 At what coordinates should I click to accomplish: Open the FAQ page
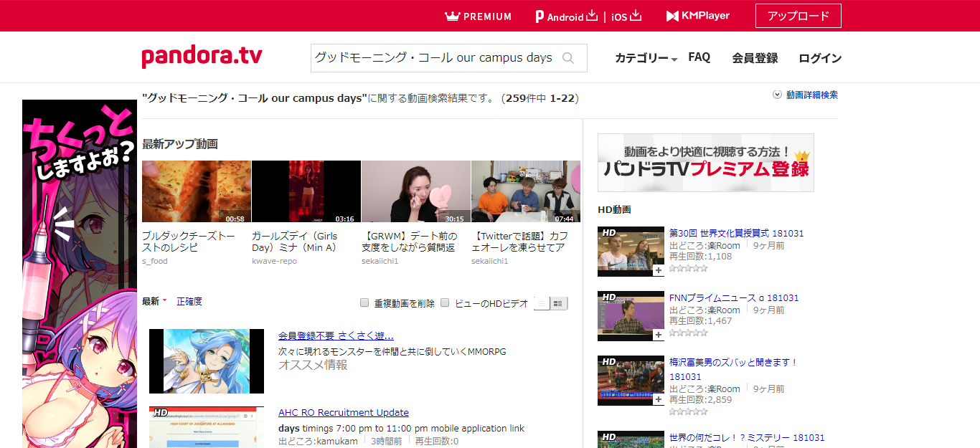[x=699, y=57]
